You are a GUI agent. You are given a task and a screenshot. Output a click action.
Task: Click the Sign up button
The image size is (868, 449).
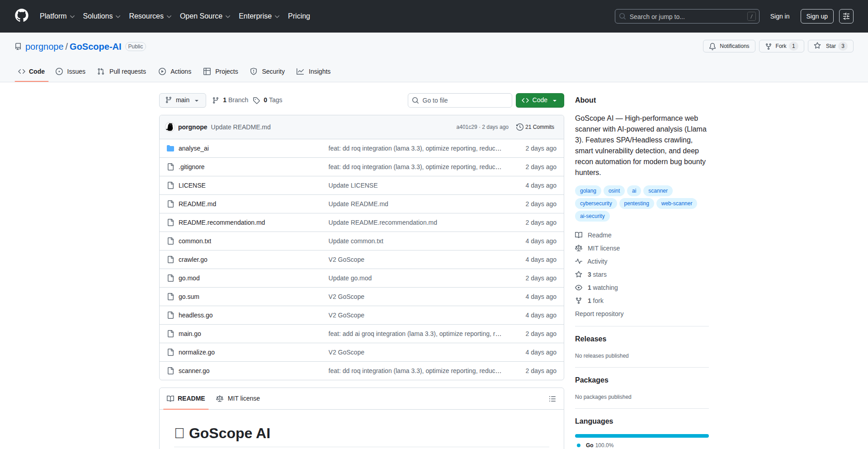(x=816, y=16)
